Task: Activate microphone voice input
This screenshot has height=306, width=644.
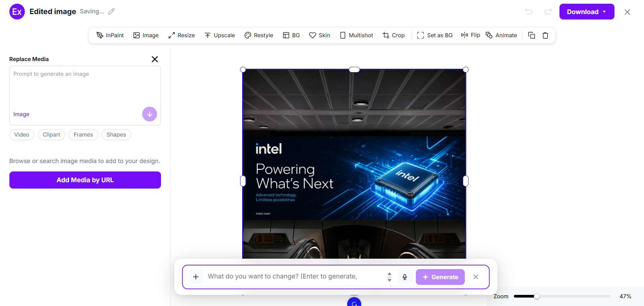Action: pyautogui.click(x=405, y=277)
